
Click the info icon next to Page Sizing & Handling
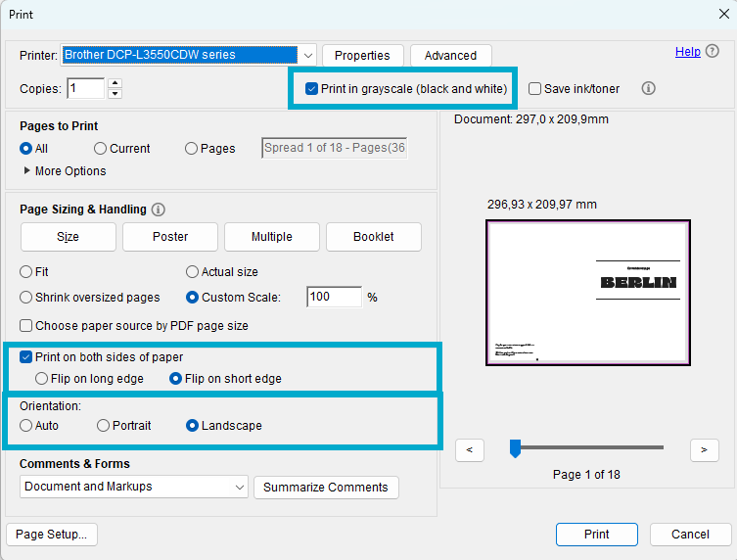point(159,210)
